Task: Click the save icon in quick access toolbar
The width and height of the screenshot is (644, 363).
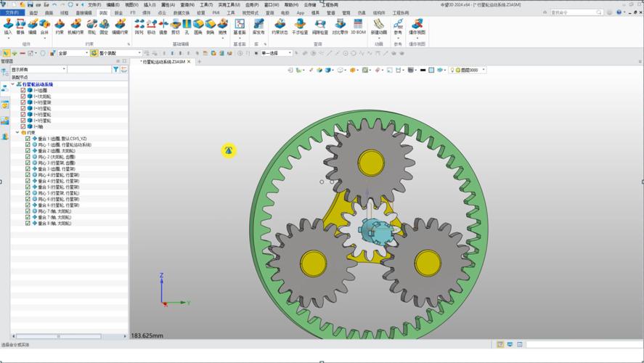Action: (x=30, y=4)
